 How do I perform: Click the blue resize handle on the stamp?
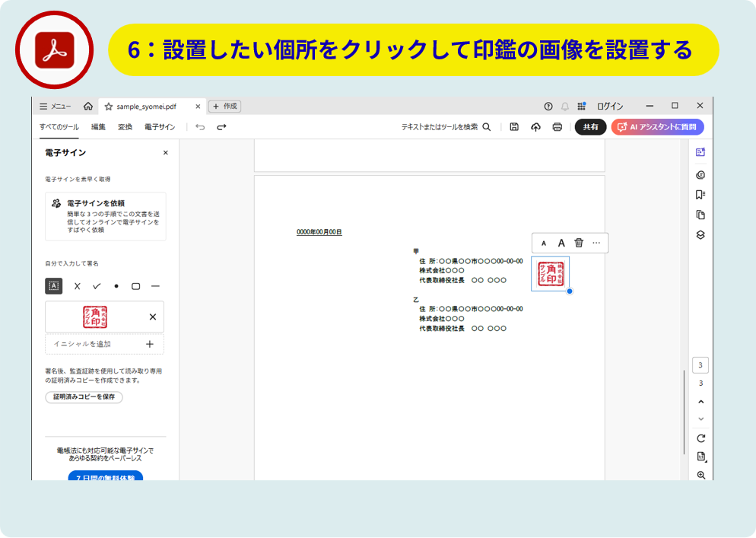[x=570, y=291]
